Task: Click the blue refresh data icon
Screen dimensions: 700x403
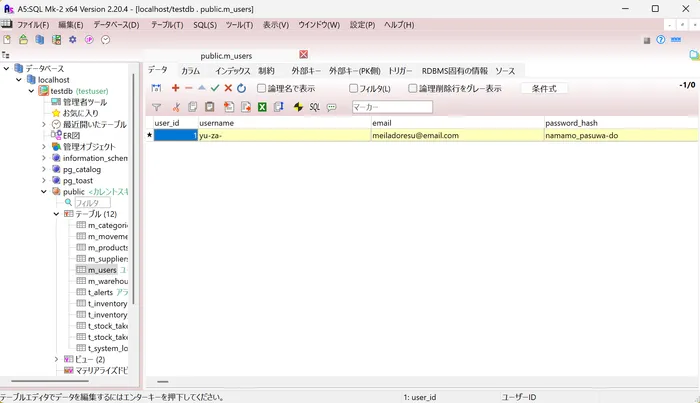Action: point(241,88)
